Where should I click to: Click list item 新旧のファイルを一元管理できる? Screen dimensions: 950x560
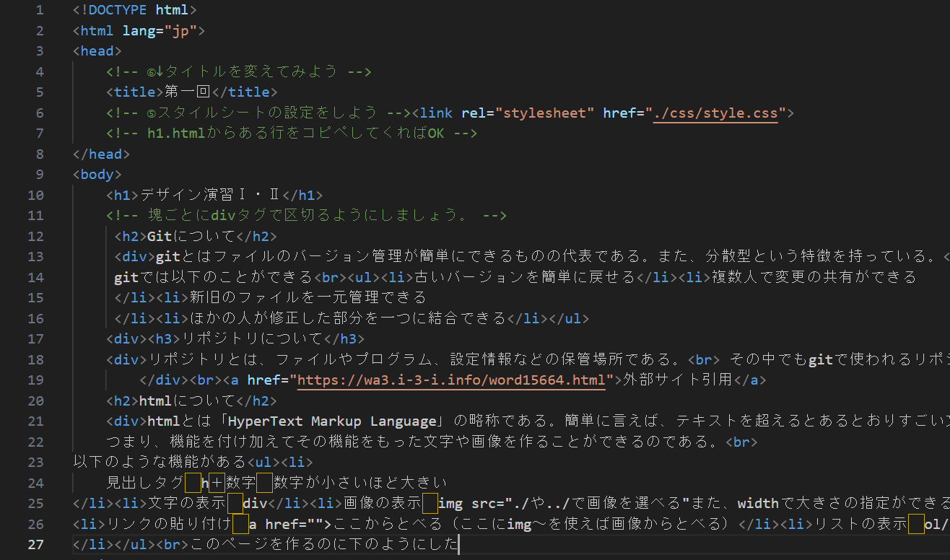(308, 297)
